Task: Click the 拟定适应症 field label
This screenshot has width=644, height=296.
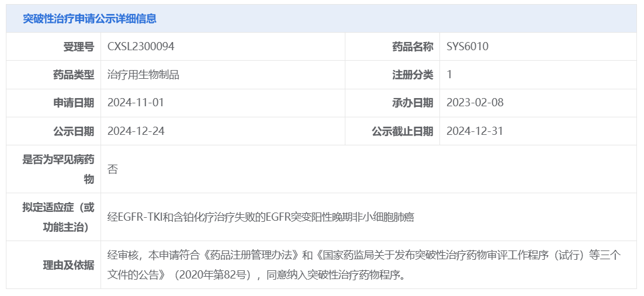Action: pos(58,217)
